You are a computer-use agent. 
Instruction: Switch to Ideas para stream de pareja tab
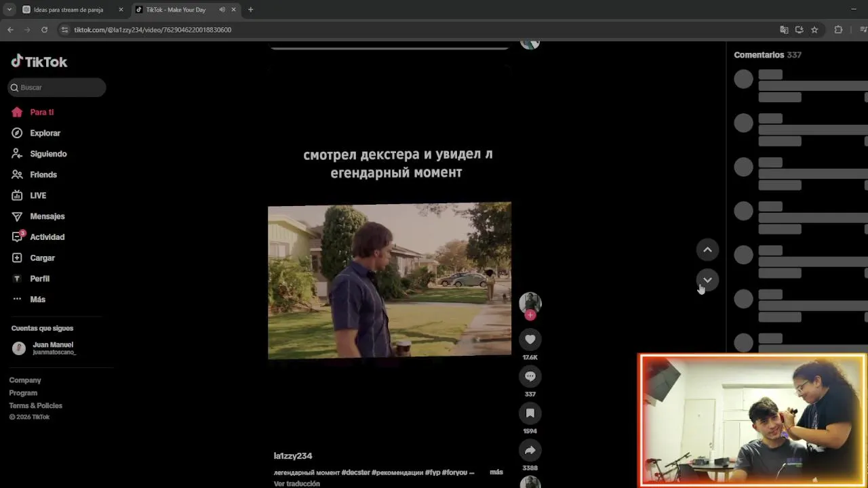pos(68,9)
